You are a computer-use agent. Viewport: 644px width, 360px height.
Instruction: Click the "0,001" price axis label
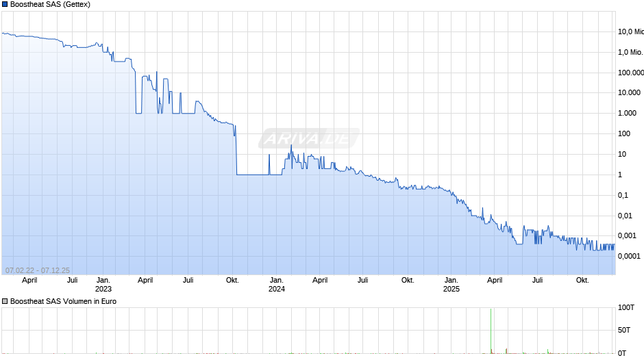(x=627, y=235)
